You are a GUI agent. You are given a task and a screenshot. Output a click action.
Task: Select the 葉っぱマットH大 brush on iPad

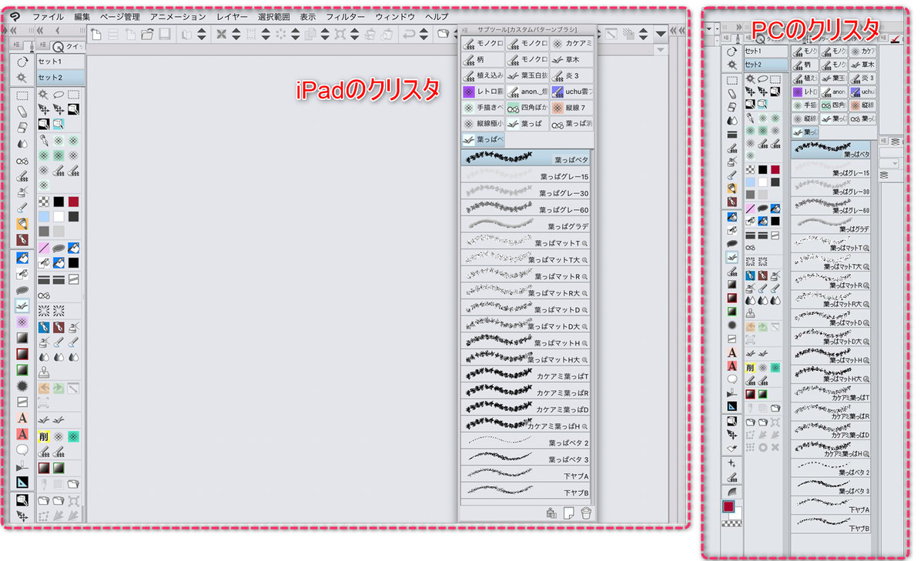[526, 359]
